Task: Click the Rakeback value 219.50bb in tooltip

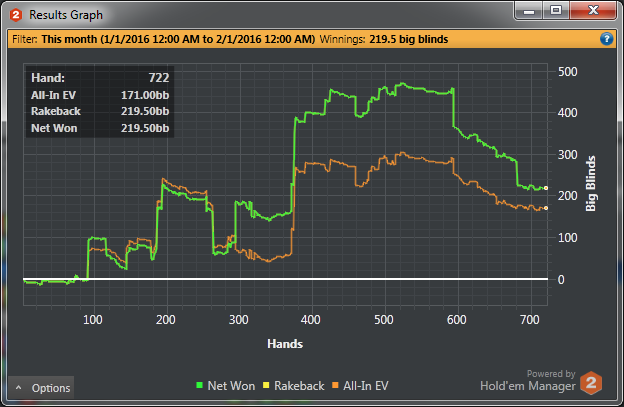Action: point(145,111)
